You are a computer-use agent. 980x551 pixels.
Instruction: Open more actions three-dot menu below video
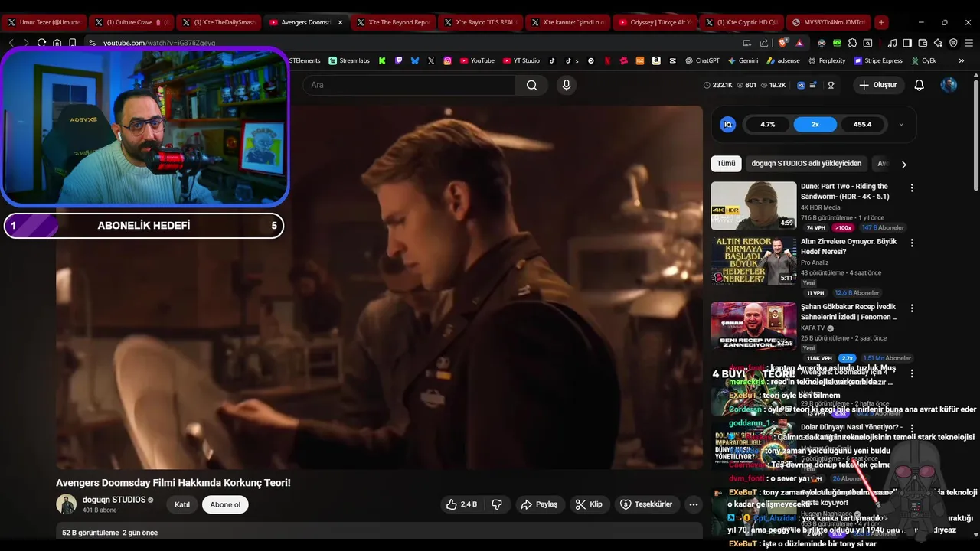click(x=693, y=504)
